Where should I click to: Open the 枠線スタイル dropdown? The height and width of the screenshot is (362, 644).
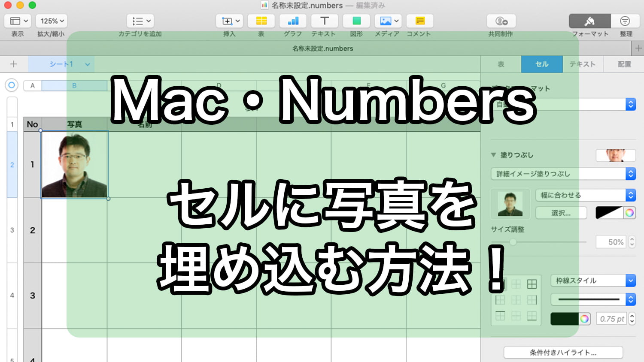(x=593, y=281)
